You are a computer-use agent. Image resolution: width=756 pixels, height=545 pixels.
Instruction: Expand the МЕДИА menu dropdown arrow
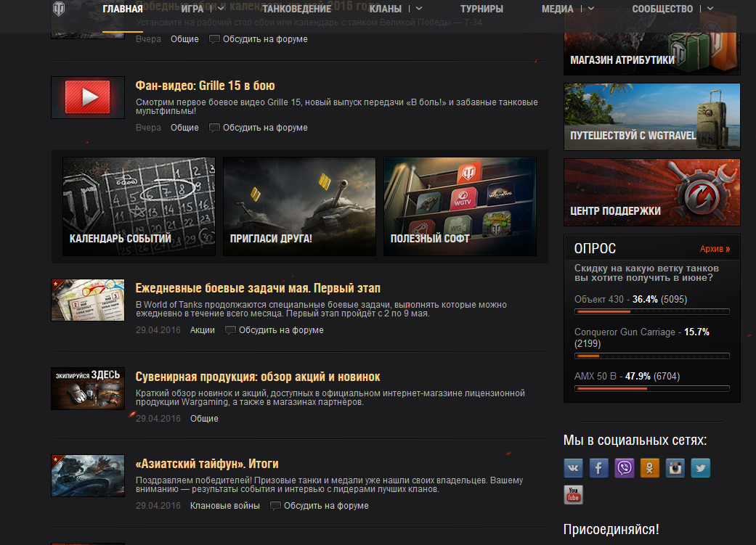pos(591,9)
